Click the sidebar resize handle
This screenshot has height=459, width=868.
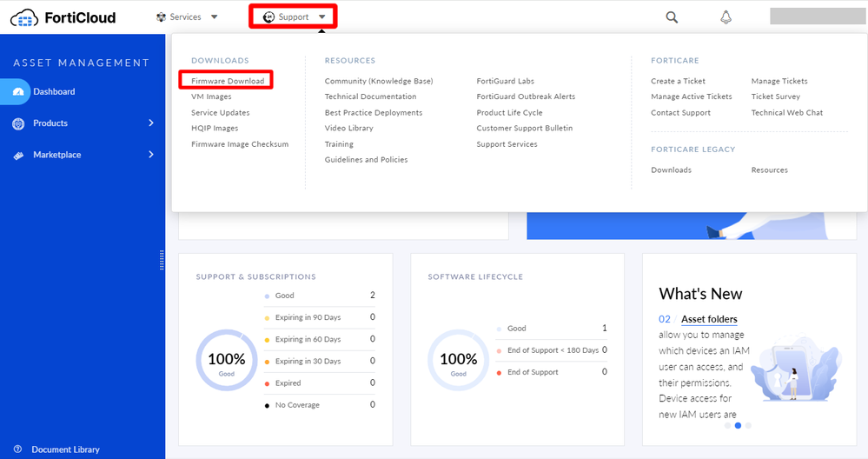162,260
